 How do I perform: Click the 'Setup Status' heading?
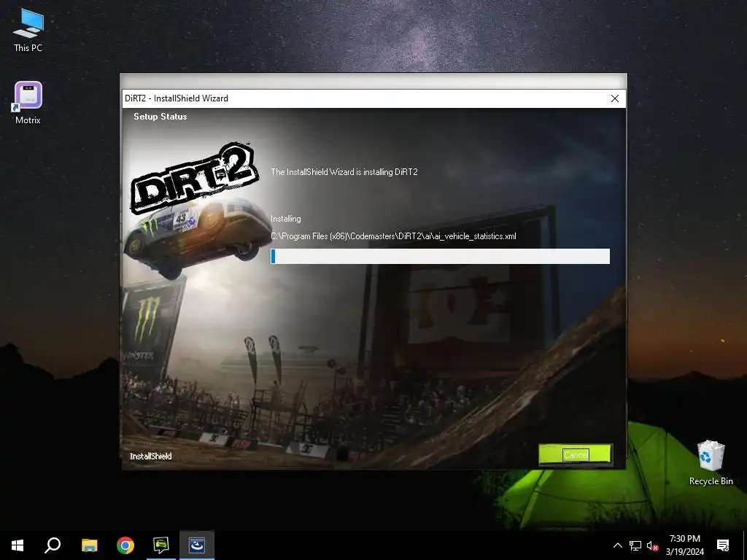point(160,117)
